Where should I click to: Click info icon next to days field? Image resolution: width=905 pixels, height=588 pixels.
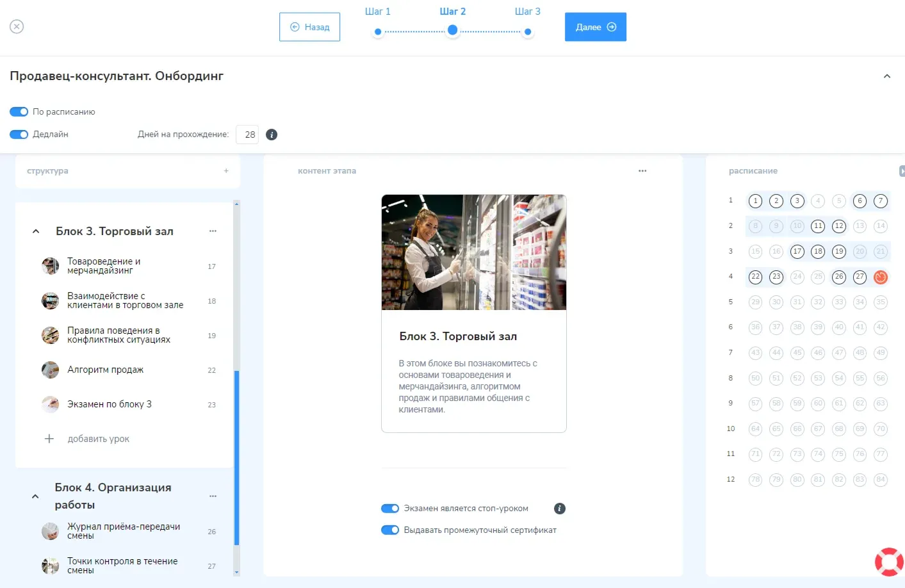pyautogui.click(x=272, y=135)
